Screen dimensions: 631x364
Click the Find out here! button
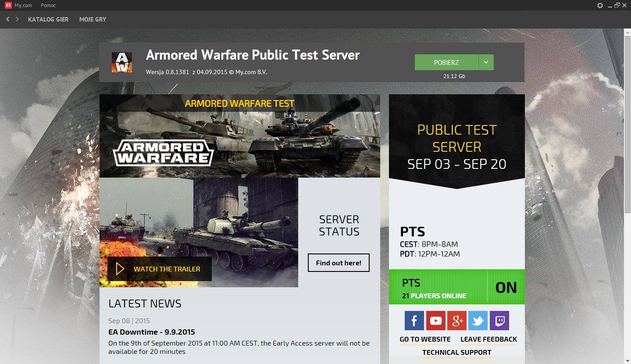(339, 263)
